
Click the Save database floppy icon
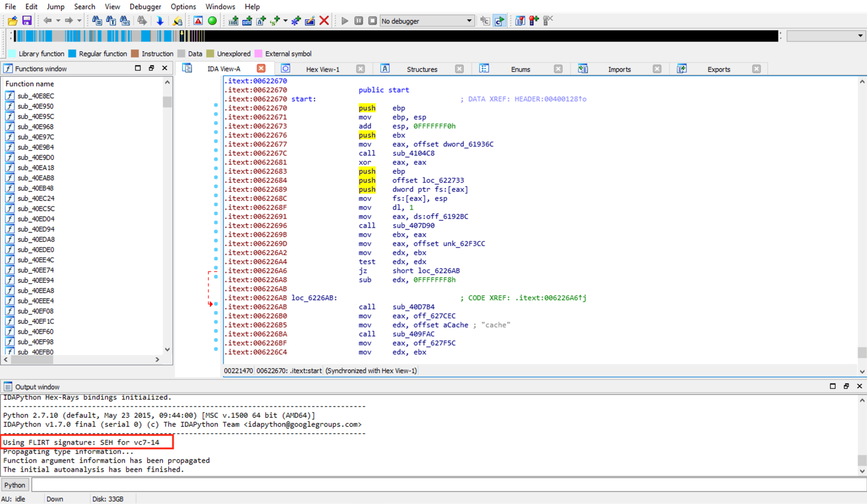tap(27, 21)
